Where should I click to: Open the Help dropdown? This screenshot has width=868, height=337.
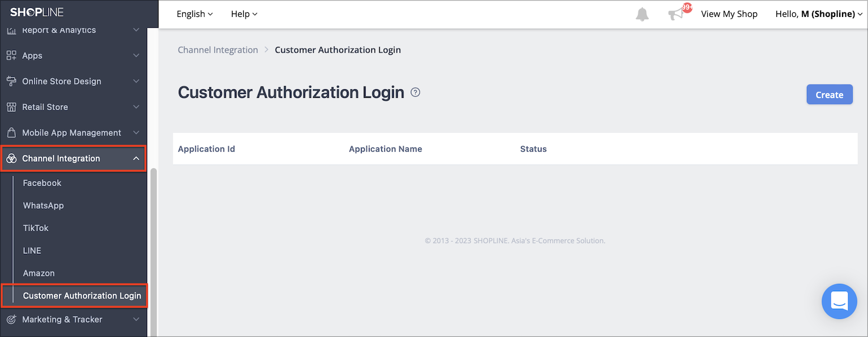point(244,14)
